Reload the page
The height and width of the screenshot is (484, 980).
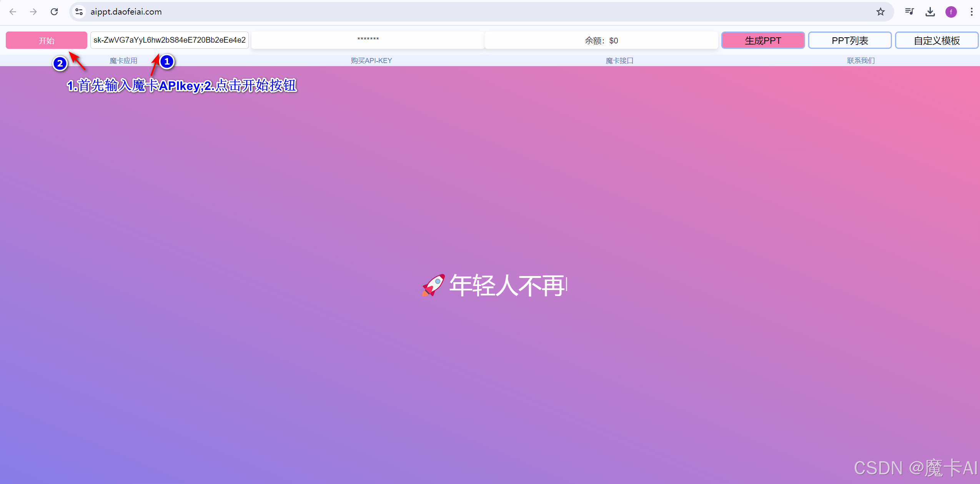54,12
